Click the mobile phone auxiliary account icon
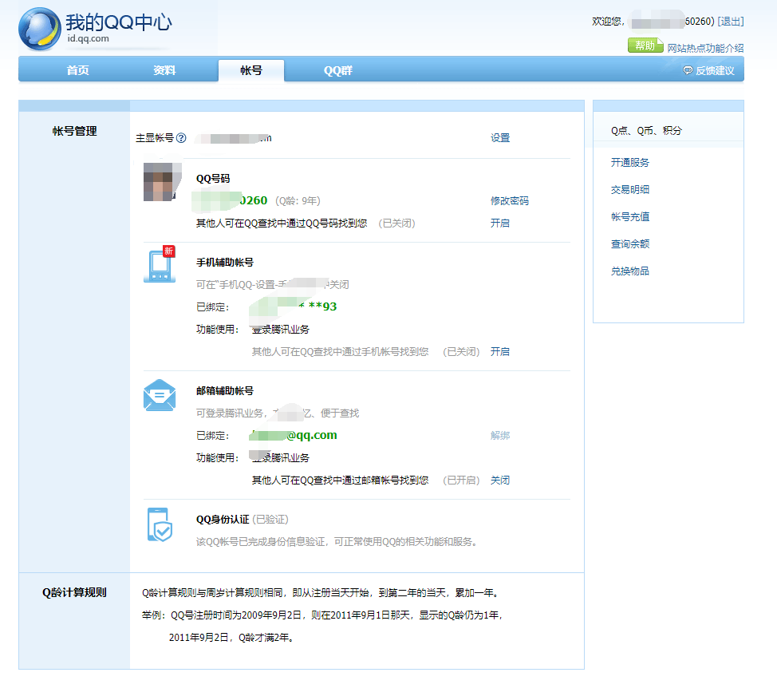This screenshot has height=700, width=777. (x=159, y=265)
